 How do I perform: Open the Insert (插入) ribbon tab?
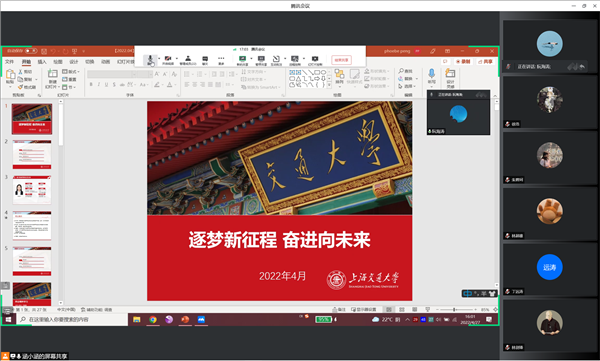pyautogui.click(x=42, y=62)
